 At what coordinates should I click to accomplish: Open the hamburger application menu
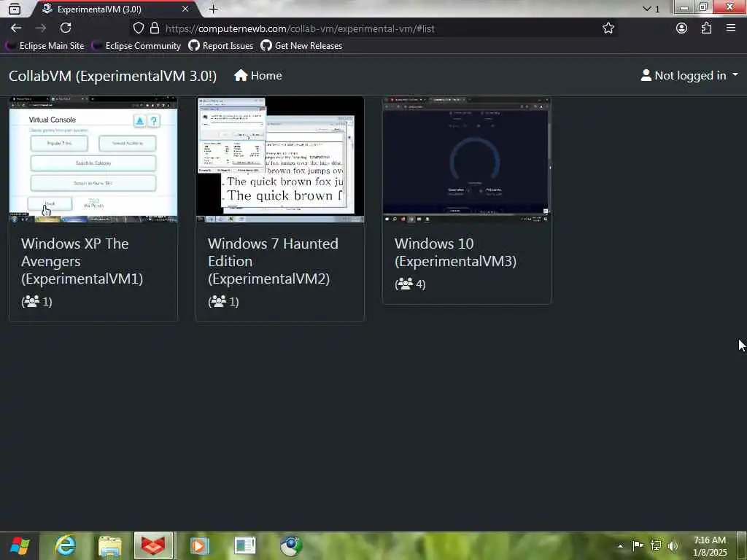pyautogui.click(x=731, y=28)
